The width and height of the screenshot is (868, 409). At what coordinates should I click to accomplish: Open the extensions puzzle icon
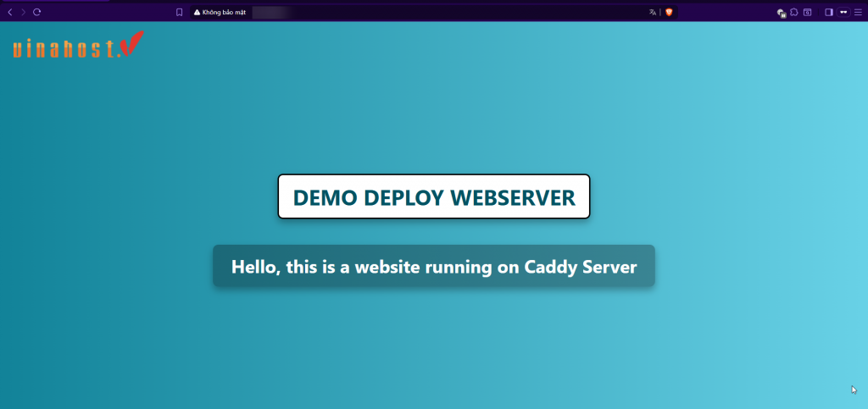pos(794,13)
